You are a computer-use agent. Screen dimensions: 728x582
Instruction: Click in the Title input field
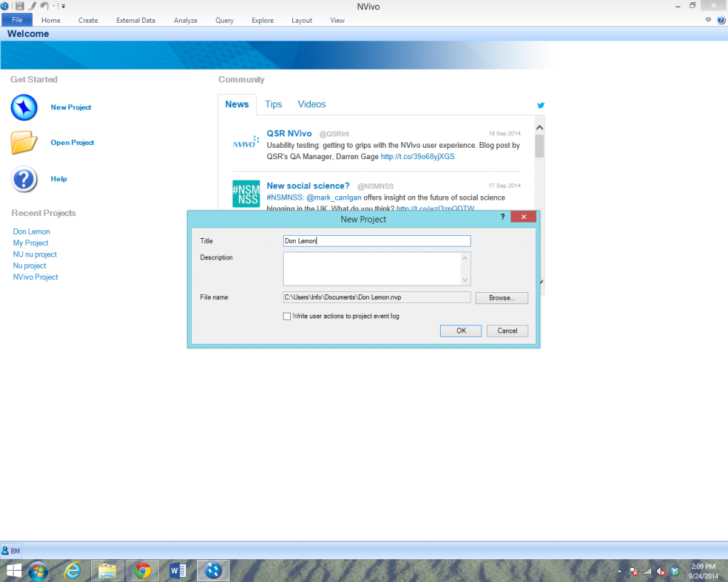[377, 241]
